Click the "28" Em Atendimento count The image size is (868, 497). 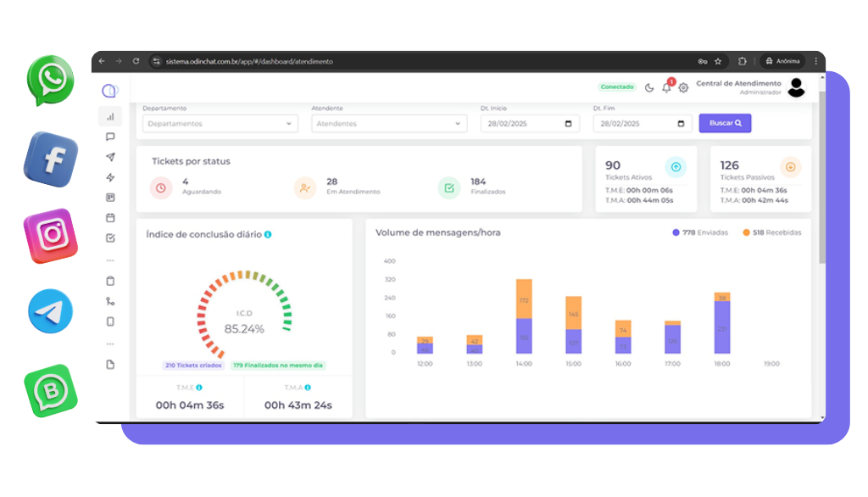pyautogui.click(x=332, y=181)
